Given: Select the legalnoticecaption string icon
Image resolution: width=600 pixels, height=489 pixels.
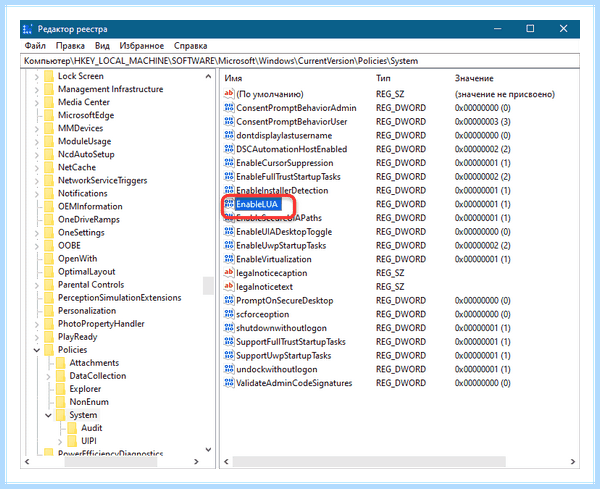Looking at the screenshot, I should click(229, 272).
